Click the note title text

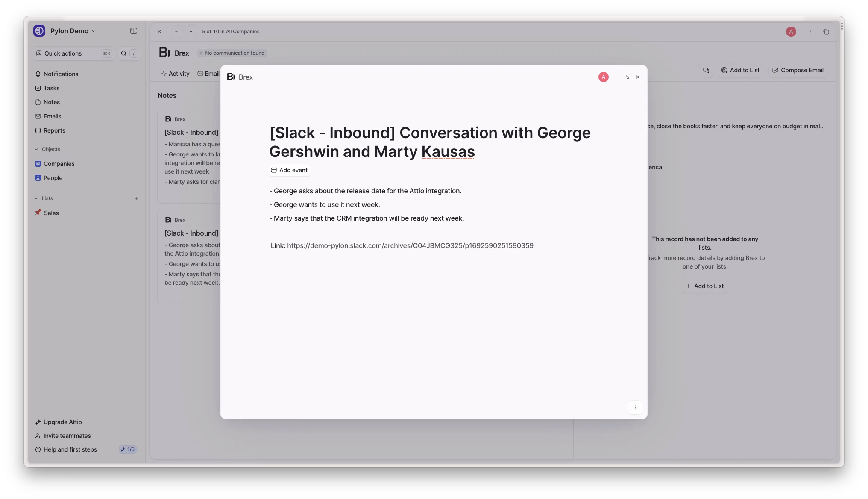click(x=430, y=142)
